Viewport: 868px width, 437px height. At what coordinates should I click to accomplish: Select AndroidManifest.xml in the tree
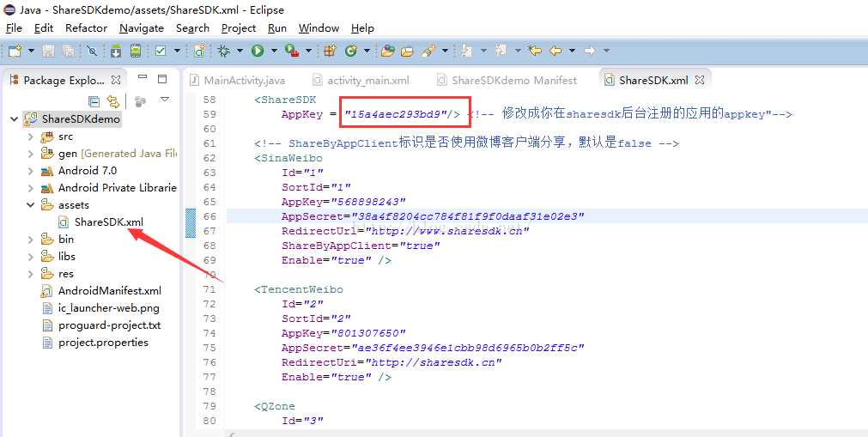click(102, 291)
